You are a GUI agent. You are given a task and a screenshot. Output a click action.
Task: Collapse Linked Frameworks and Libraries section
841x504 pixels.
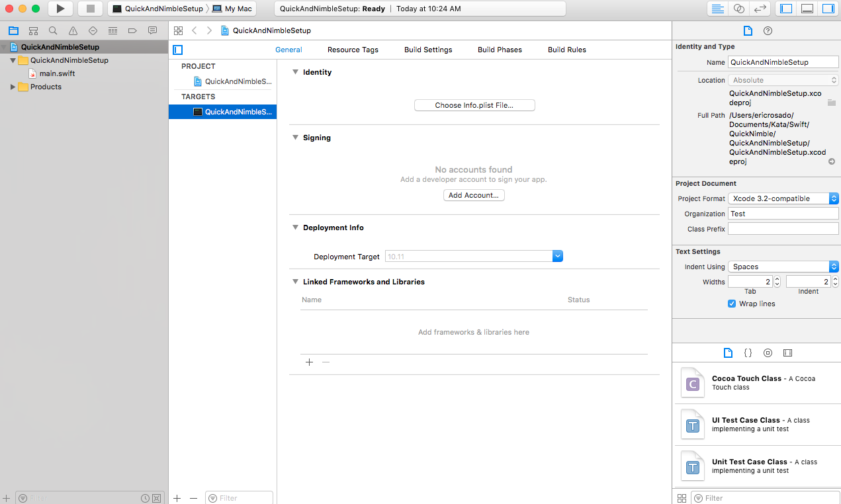pos(296,282)
